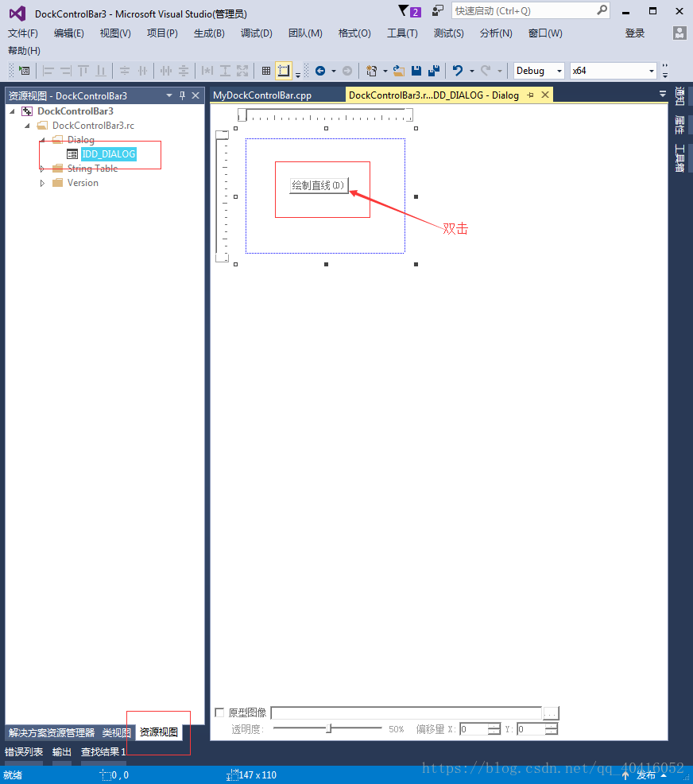The width and height of the screenshot is (693, 784).
Task: Click the Align Rights toolbar icon
Action: coord(66,71)
